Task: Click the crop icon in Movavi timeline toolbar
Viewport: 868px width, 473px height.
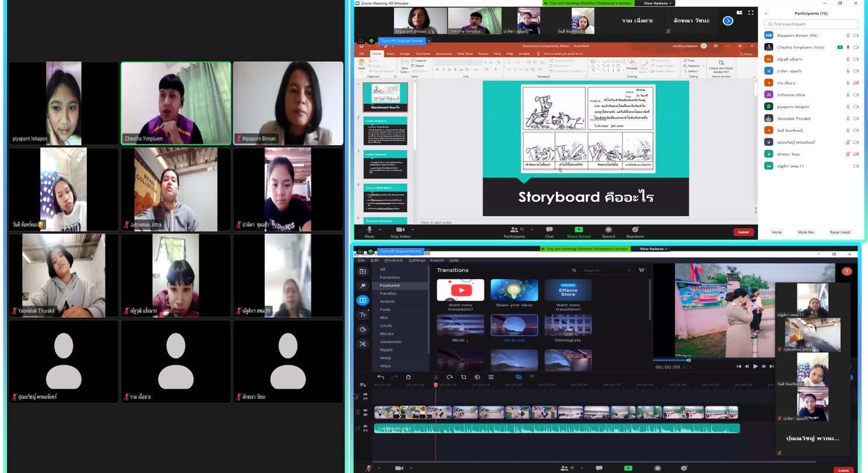Action: (x=463, y=377)
